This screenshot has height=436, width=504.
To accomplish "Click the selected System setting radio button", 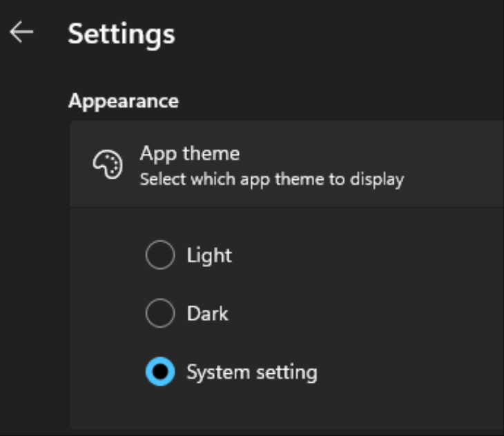I will pyautogui.click(x=160, y=373).
